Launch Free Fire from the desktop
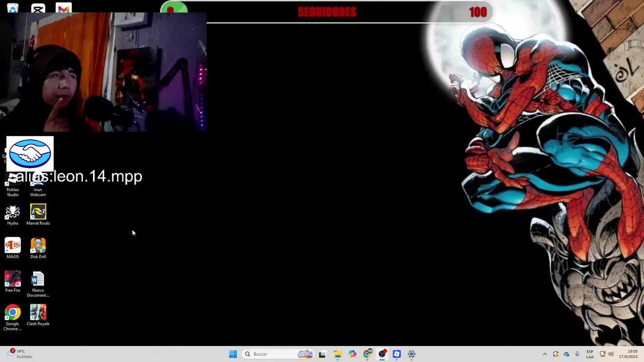Viewport: 644px width, 362px height. pyautogui.click(x=13, y=282)
